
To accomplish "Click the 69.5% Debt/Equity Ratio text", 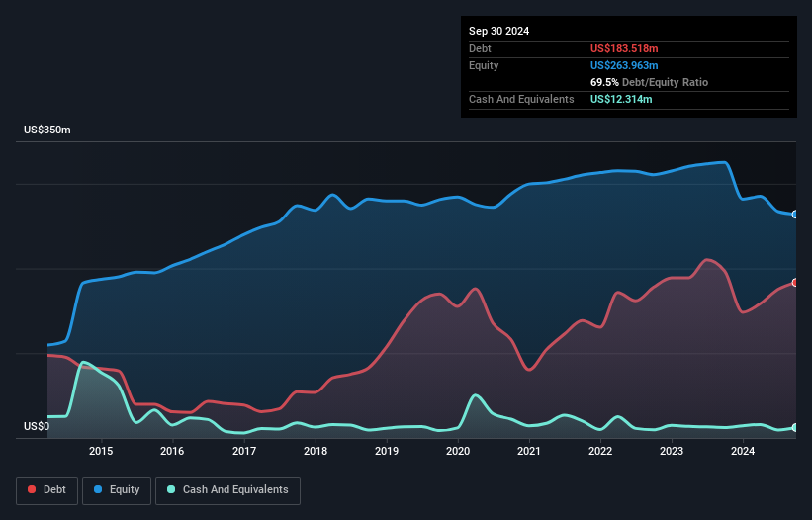I will 649,82.
